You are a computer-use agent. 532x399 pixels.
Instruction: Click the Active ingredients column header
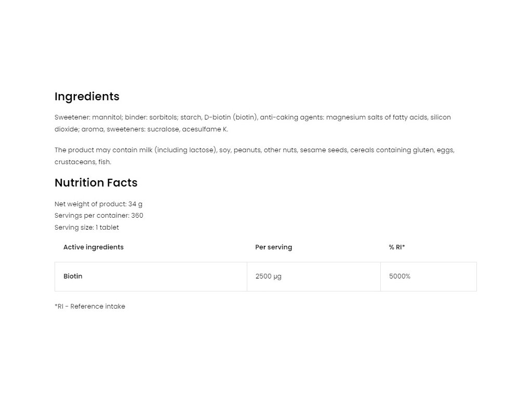94,247
